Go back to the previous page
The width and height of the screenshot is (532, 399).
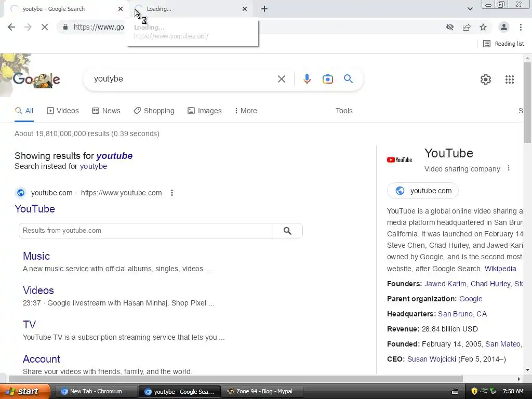click(x=11, y=27)
